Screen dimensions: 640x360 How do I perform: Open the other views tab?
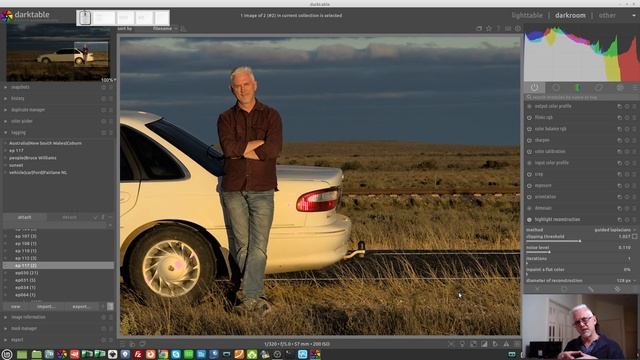pyautogui.click(x=607, y=16)
